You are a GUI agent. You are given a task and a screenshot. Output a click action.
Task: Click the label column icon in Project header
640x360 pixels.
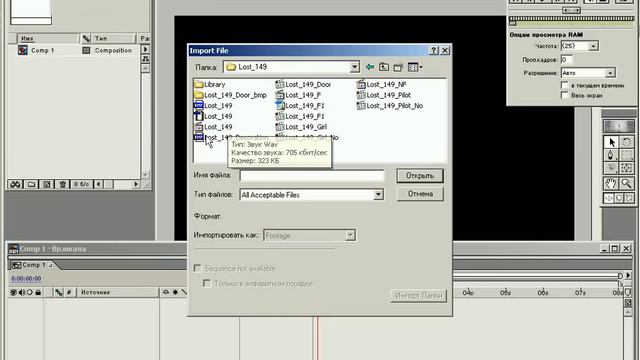[86, 38]
